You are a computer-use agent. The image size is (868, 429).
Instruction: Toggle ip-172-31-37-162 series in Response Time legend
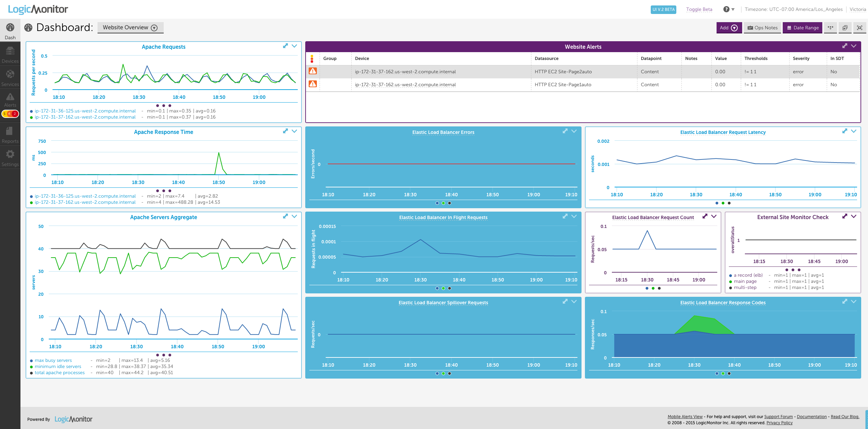pyautogui.click(x=83, y=202)
